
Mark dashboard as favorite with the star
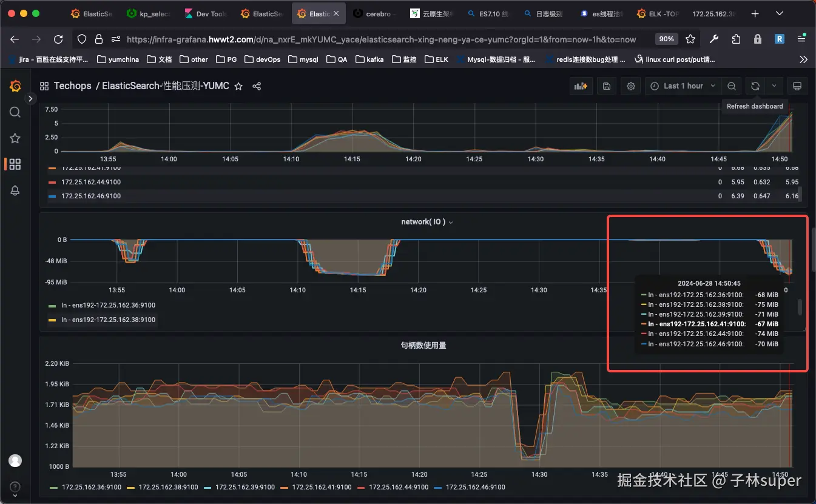click(238, 86)
